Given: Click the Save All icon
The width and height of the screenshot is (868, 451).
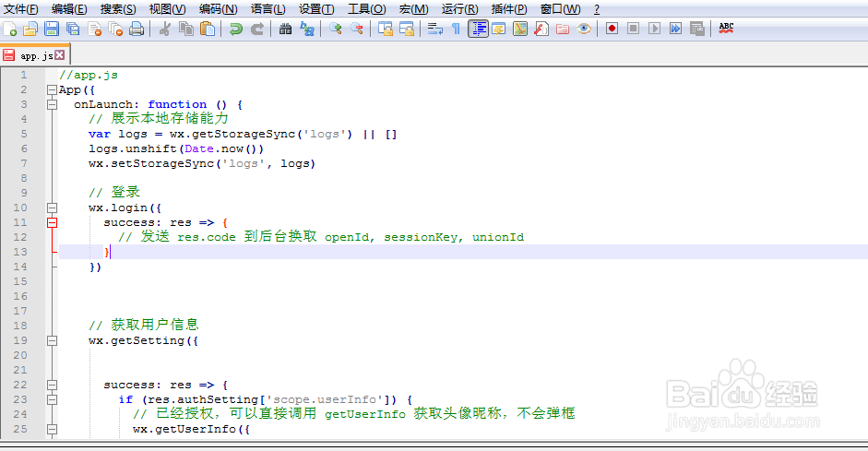Looking at the screenshot, I should (x=73, y=29).
